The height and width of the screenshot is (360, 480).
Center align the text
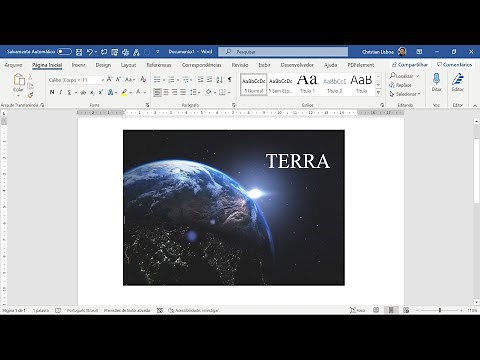166,92
